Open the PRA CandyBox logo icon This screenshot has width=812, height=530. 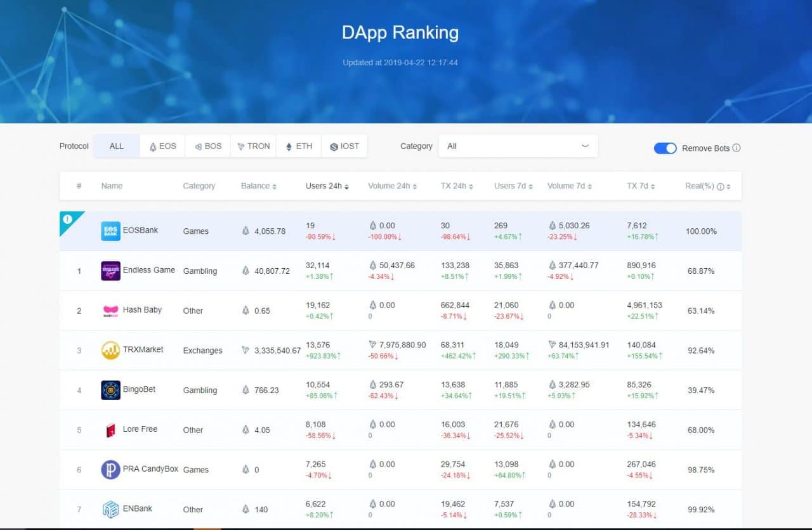tap(110, 470)
